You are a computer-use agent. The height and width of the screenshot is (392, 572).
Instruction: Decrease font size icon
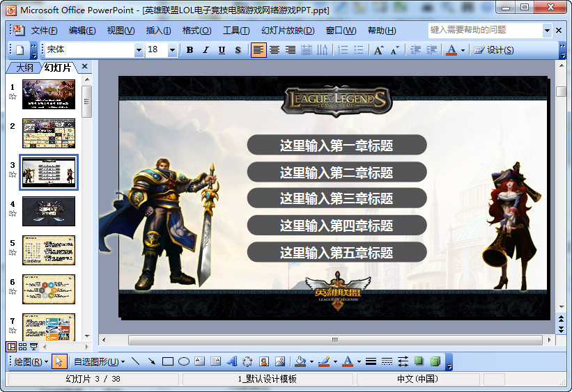tap(395, 50)
